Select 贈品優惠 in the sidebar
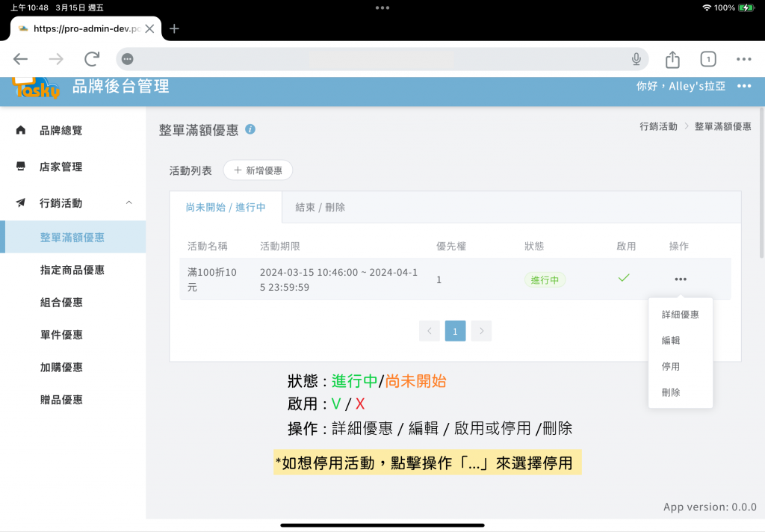 click(61, 400)
